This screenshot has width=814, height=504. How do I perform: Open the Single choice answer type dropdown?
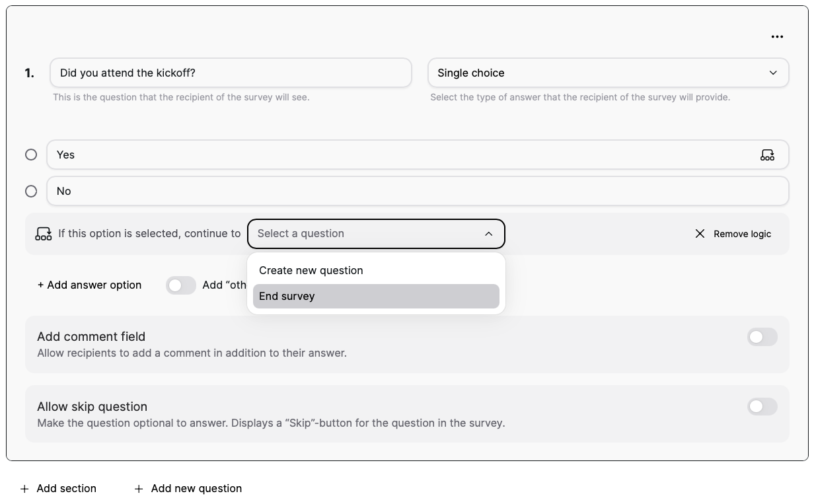click(608, 73)
